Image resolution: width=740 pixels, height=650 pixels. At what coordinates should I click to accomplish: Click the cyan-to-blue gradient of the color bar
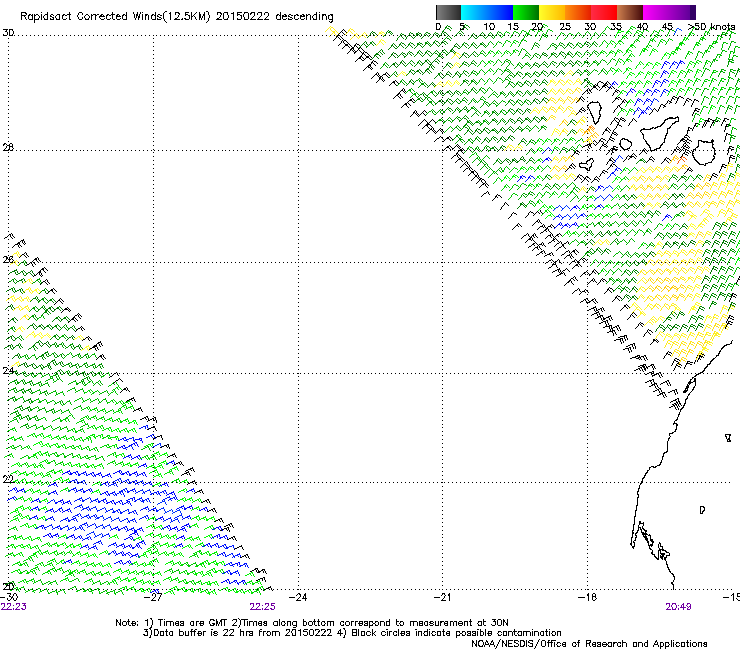(487, 12)
